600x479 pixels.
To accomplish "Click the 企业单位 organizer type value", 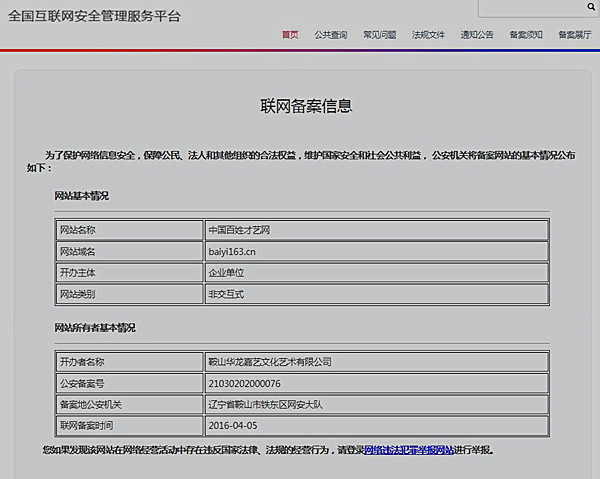I will (x=225, y=272).
